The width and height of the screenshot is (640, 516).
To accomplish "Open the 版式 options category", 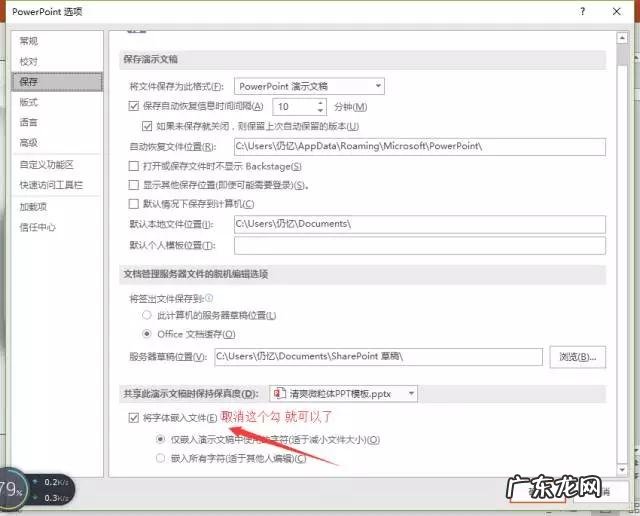I will click(29, 102).
